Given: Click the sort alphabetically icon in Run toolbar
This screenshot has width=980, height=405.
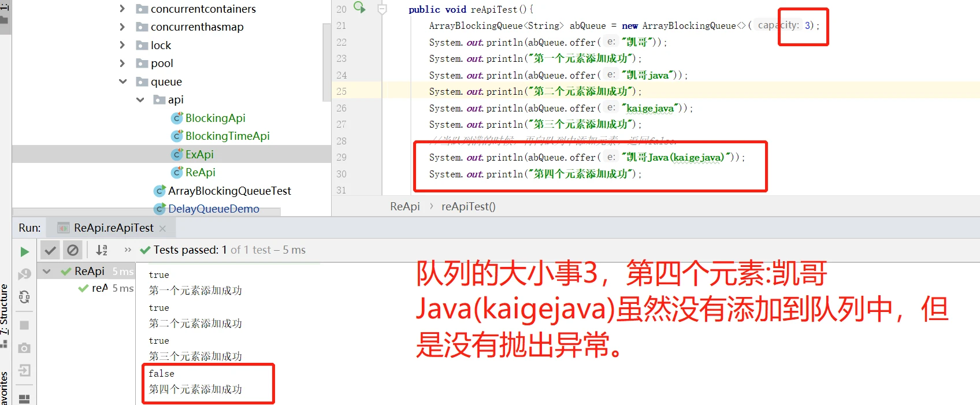Looking at the screenshot, I should tap(102, 250).
